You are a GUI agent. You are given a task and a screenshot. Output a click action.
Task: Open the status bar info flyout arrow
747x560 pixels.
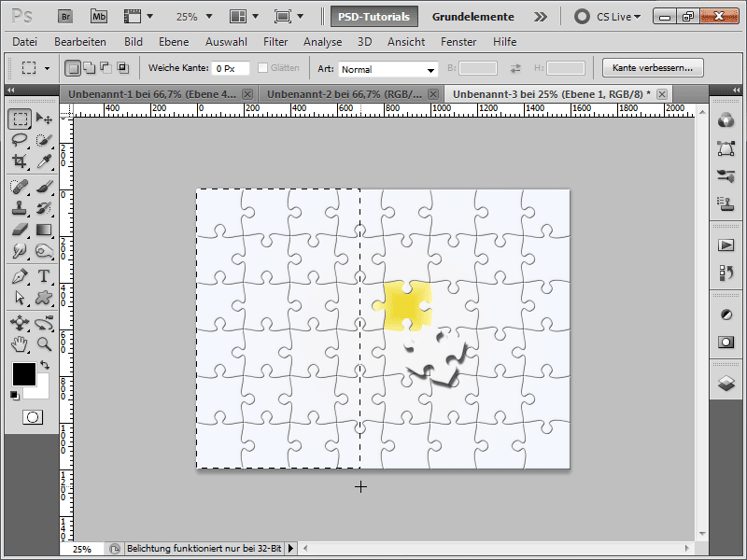290,549
